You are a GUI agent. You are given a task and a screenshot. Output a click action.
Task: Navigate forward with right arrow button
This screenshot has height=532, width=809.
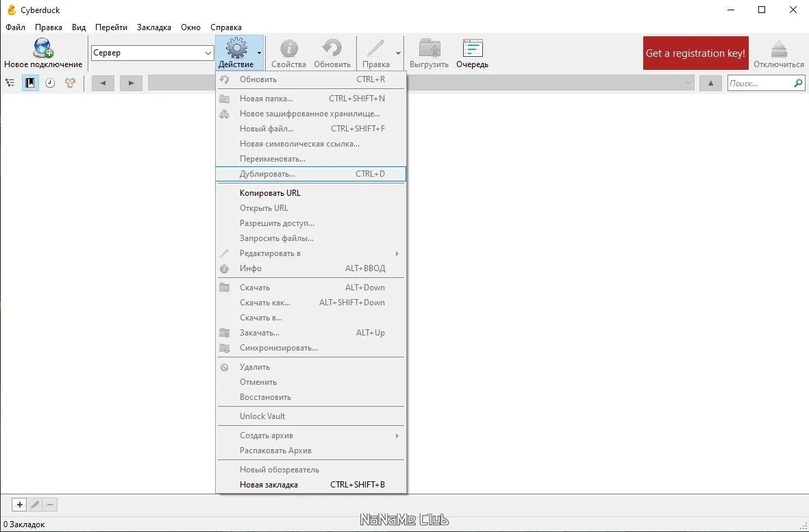(131, 83)
